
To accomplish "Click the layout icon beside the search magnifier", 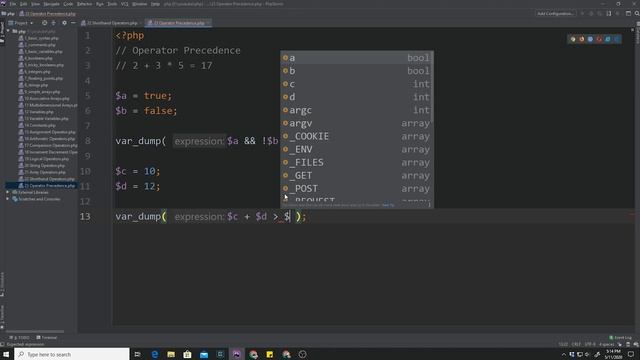I will 628,13.
